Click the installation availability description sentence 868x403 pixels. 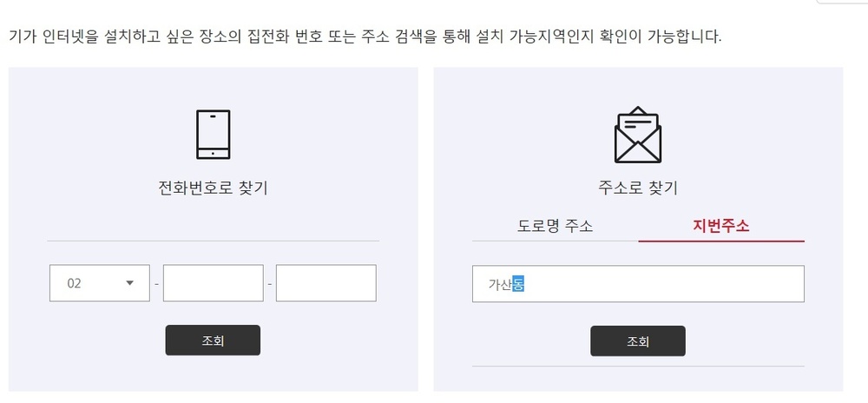tap(365, 37)
